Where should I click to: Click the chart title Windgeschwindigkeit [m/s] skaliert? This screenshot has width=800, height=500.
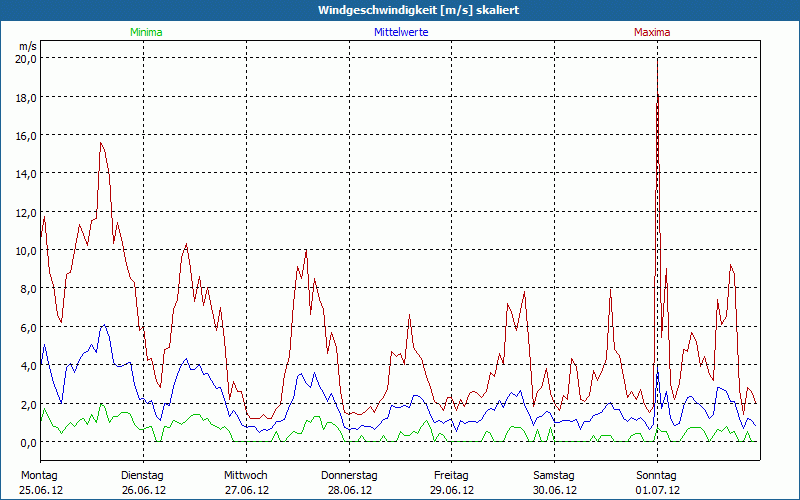point(418,10)
